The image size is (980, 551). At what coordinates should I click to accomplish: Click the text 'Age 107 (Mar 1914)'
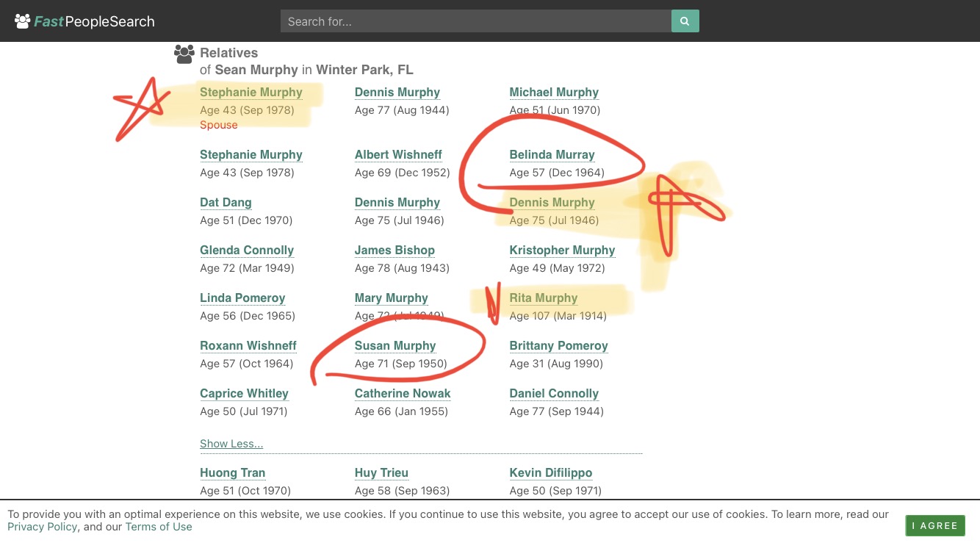(x=558, y=316)
